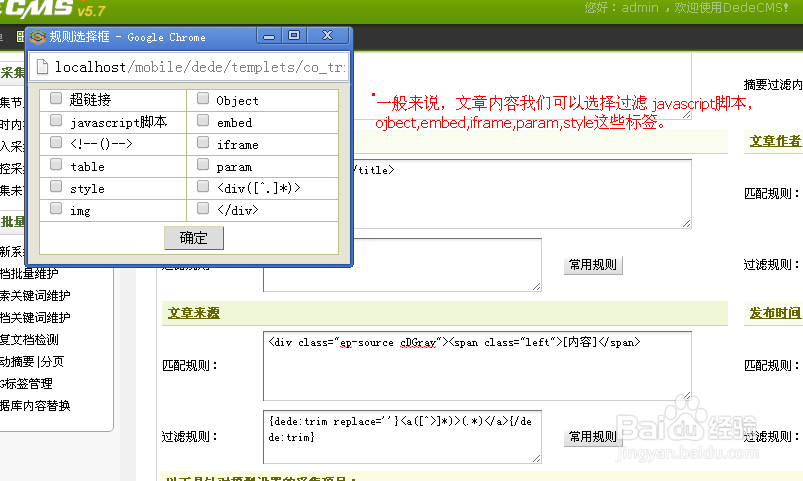
Task: Enable the javascript脚本 filter checkbox
Action: 56,121
